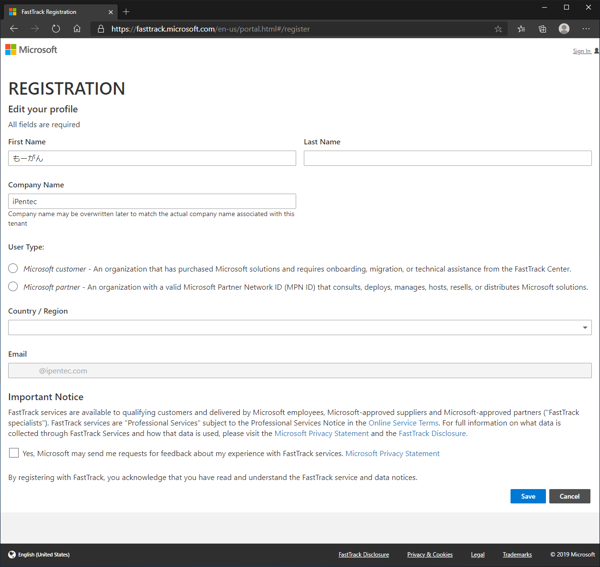
Task: Open the browser home page icon
Action: click(x=77, y=29)
